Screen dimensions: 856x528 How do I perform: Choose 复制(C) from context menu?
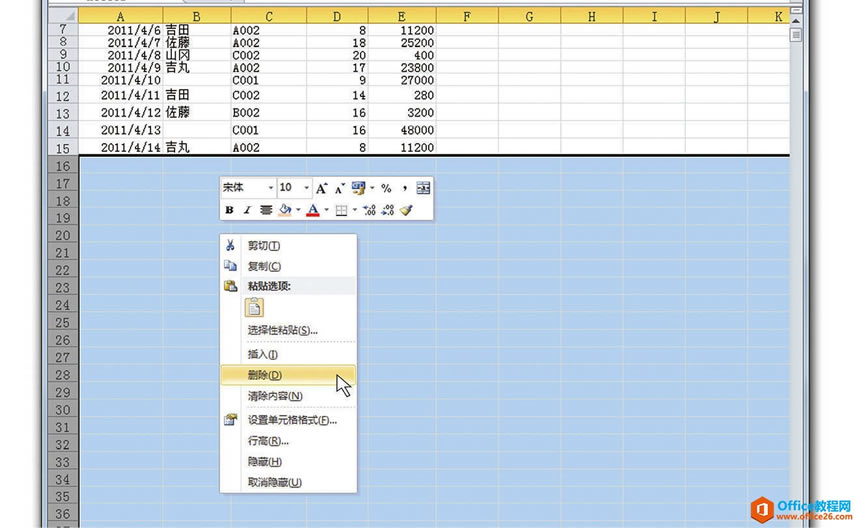click(288, 266)
